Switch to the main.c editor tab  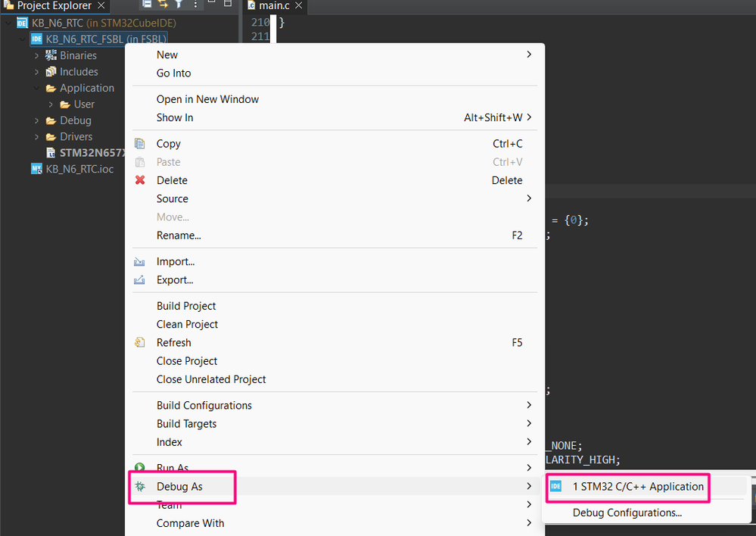click(x=275, y=6)
